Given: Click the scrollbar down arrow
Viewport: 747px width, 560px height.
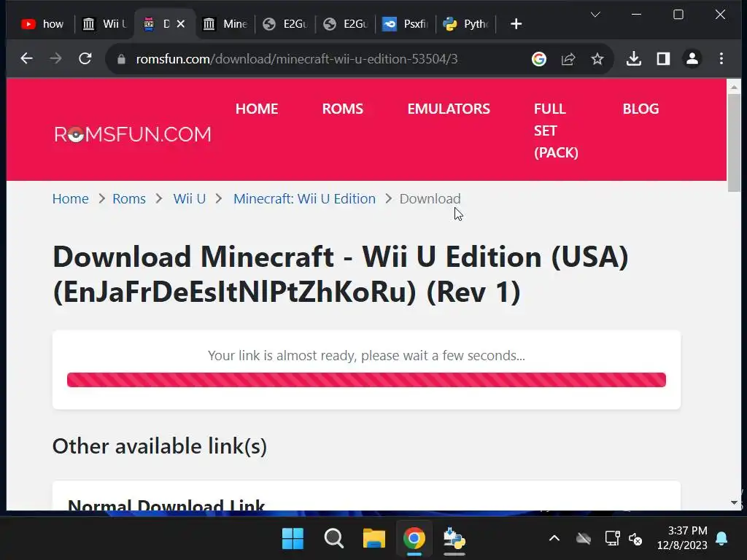Looking at the screenshot, I should tap(734, 502).
